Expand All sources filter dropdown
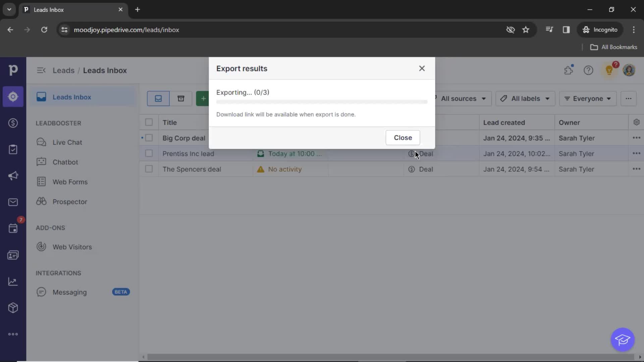This screenshot has width=644, height=362. click(x=462, y=98)
